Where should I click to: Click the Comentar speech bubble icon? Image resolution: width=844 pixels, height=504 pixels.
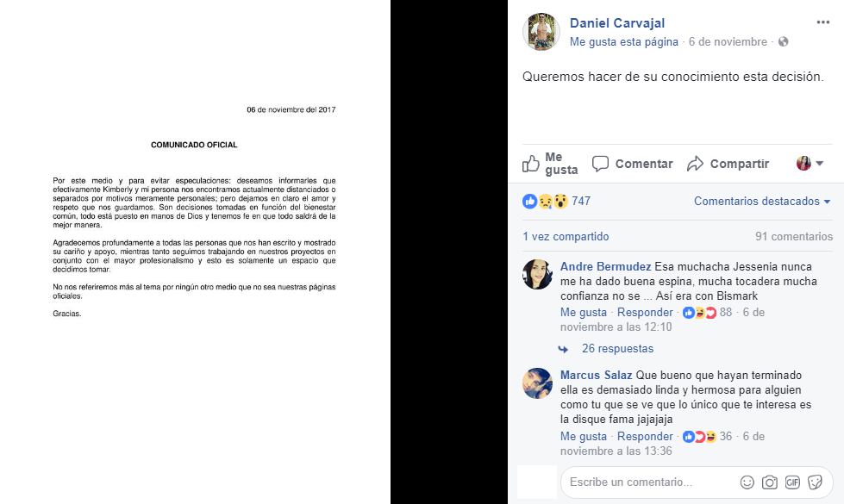pos(600,164)
